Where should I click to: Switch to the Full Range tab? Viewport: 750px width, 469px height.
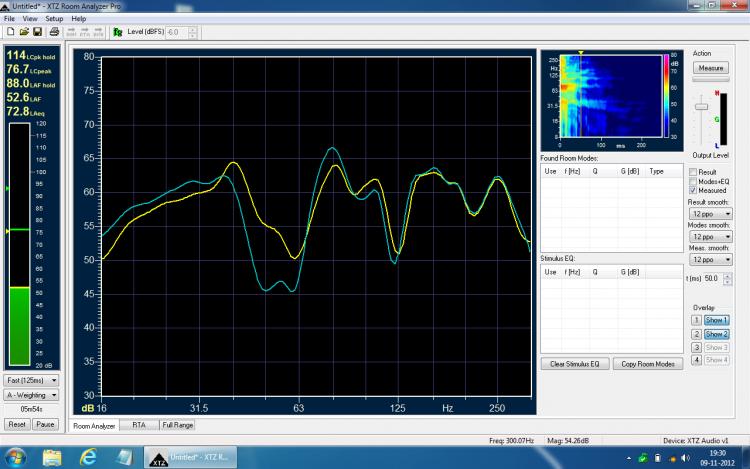click(177, 425)
